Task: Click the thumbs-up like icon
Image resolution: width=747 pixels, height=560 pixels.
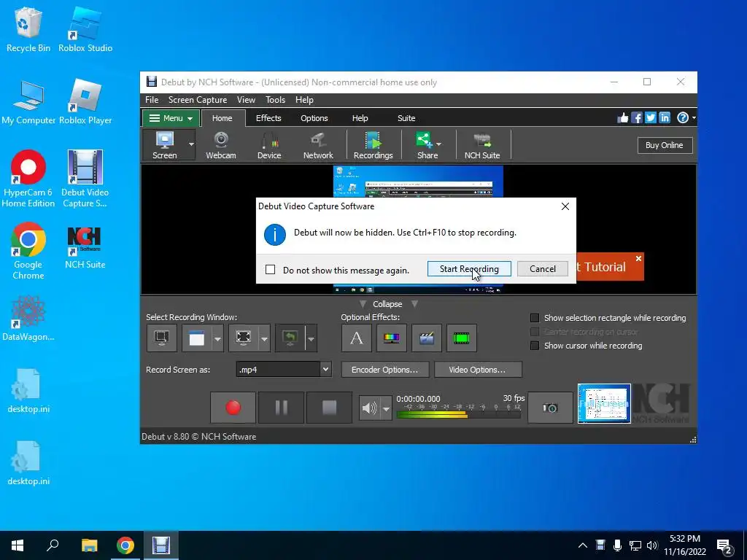Action: 623,117
